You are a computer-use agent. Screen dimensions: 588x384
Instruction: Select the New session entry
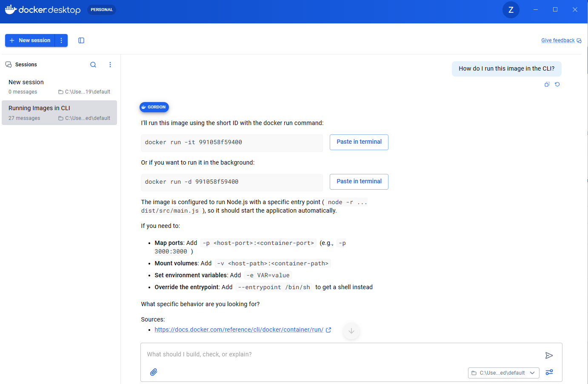(x=59, y=87)
